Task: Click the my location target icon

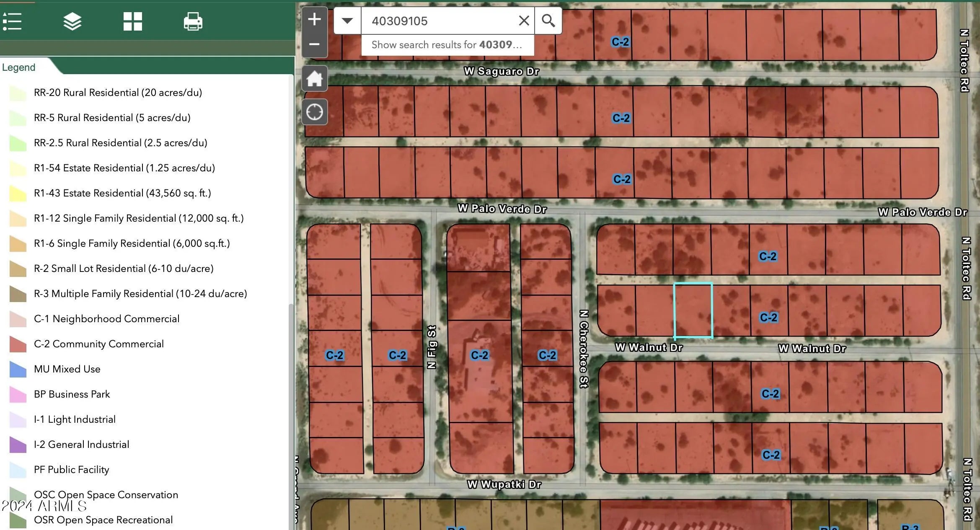Action: [314, 112]
